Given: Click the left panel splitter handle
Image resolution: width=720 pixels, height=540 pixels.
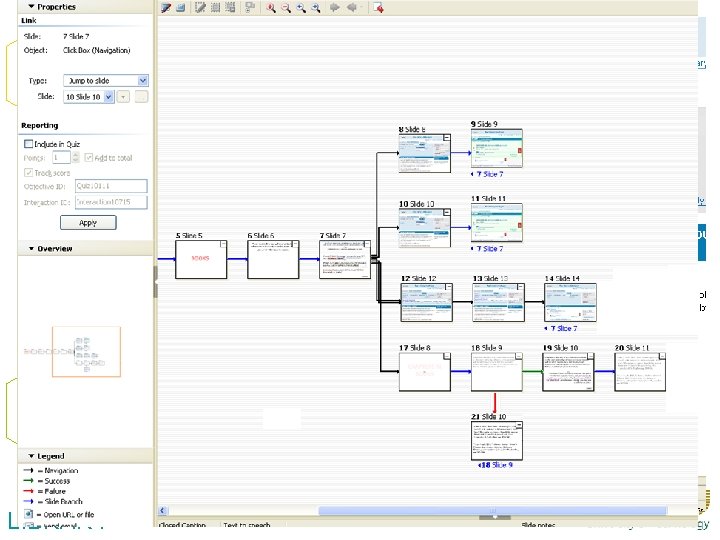Looking at the screenshot, I should click(x=155, y=281).
